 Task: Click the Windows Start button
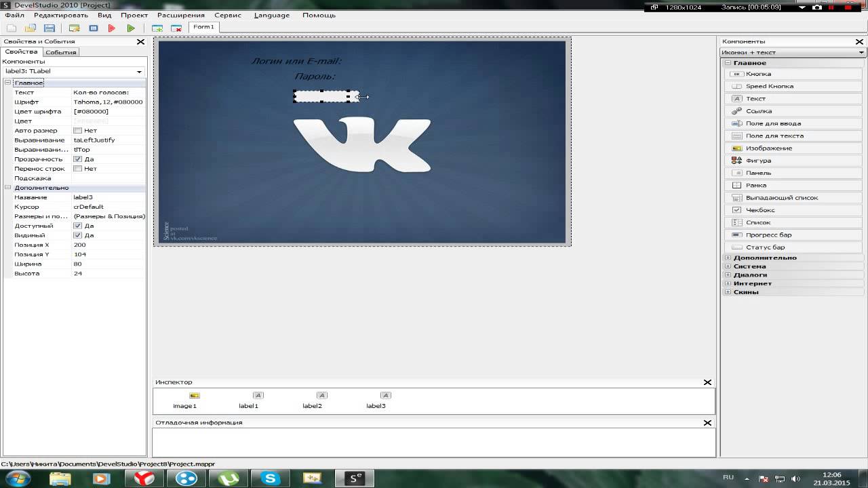(x=18, y=479)
